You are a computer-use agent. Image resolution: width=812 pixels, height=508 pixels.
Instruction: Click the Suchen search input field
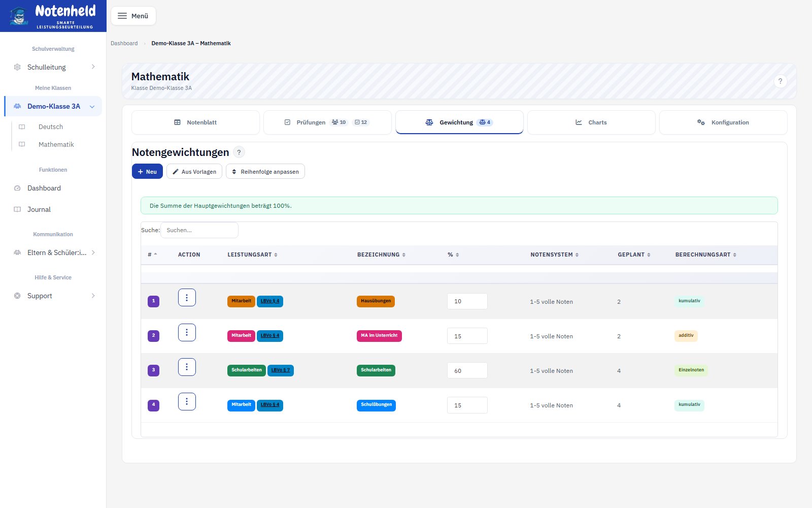[199, 230]
